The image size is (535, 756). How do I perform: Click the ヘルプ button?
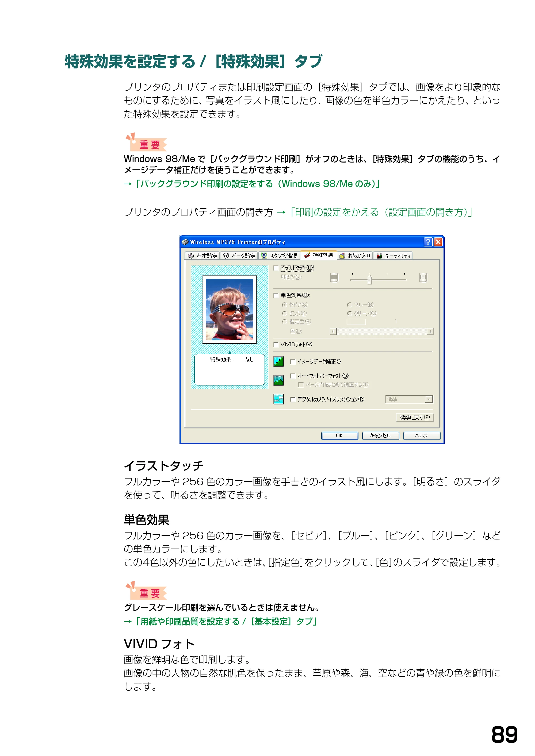tap(422, 436)
